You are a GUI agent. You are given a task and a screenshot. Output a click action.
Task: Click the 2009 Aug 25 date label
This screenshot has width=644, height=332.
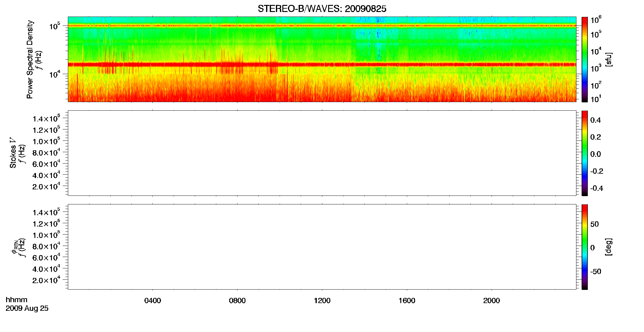tap(27, 308)
